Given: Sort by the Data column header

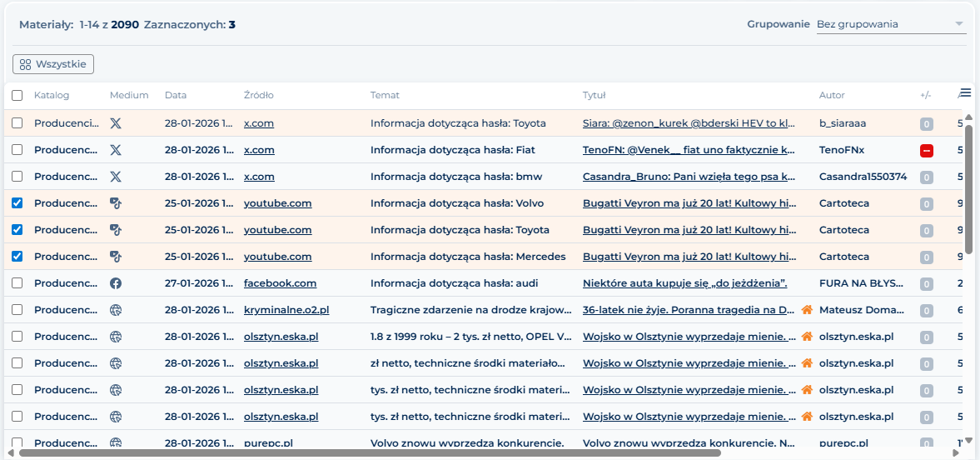Looking at the screenshot, I should [176, 96].
